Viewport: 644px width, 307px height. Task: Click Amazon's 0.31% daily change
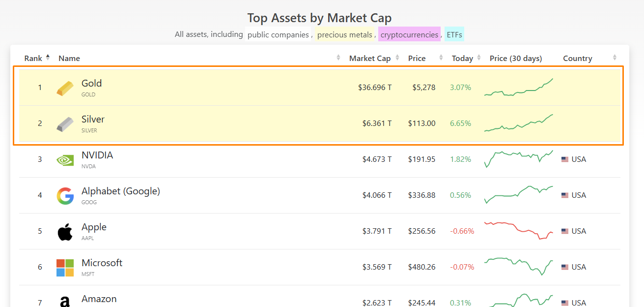click(x=460, y=303)
